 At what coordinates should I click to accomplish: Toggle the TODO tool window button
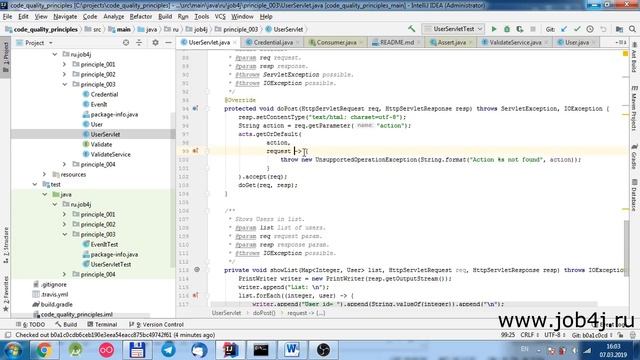point(31,324)
